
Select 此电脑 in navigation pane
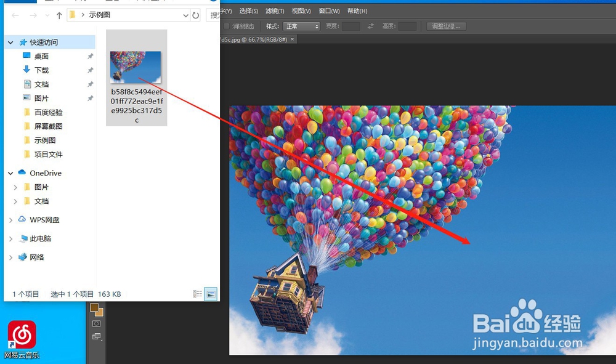point(40,238)
